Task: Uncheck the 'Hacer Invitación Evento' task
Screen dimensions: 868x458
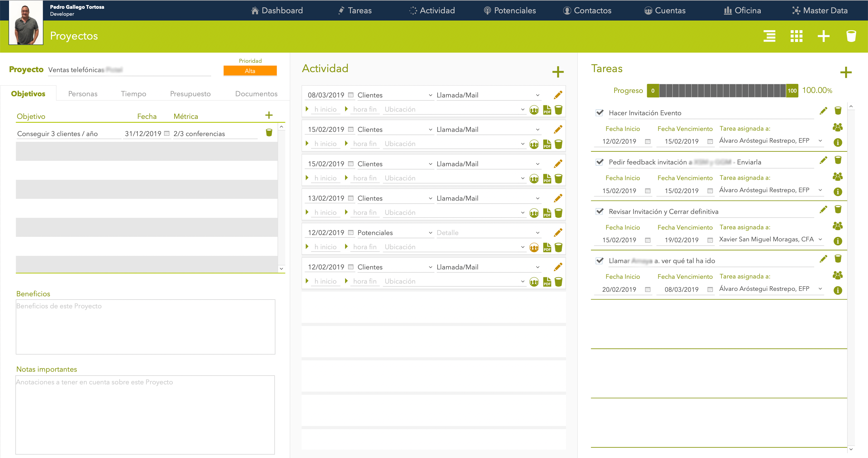Action: (x=599, y=113)
